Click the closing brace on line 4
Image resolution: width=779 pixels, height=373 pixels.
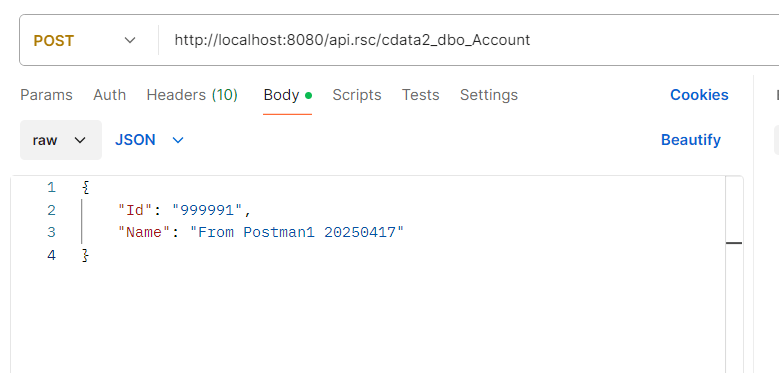click(x=85, y=255)
